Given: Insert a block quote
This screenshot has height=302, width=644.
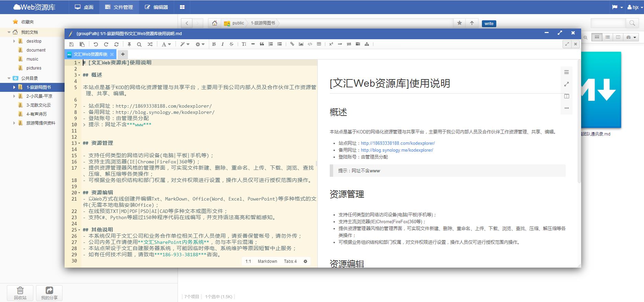Looking at the screenshot, I should tap(262, 44).
